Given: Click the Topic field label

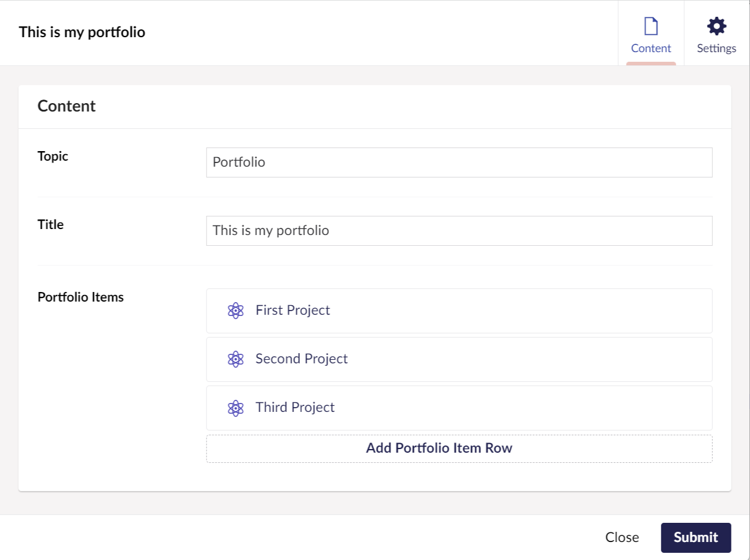Looking at the screenshot, I should coord(53,156).
